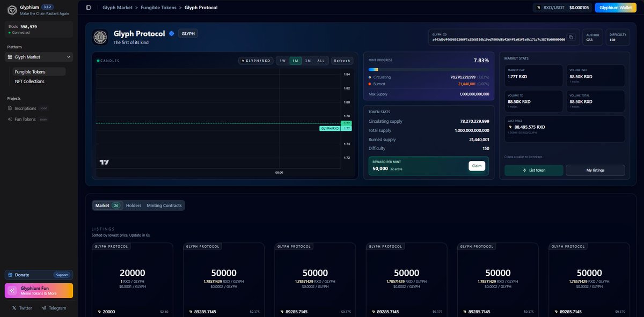
Task: Click the Telegram paper-plane icon
Action: click(44, 308)
